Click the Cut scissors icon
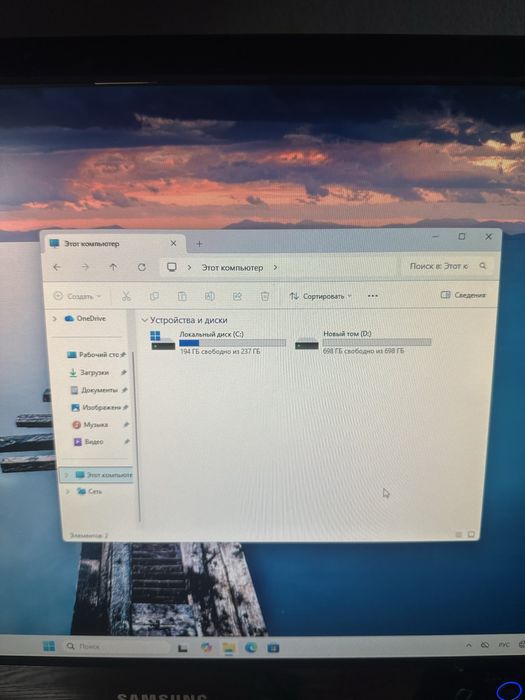Viewport: 525px width, 700px height. pos(126,296)
